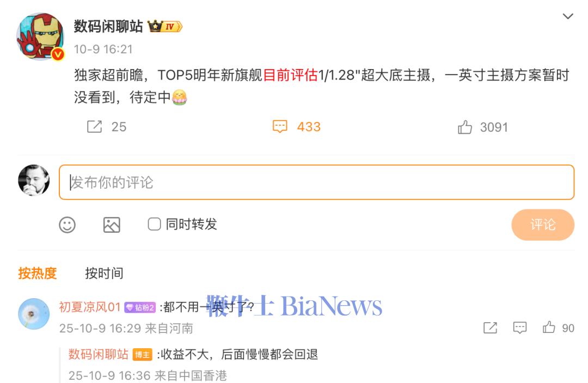Click the dandelion avatar of 初夏凉风01
The image size is (588, 383).
(34, 314)
